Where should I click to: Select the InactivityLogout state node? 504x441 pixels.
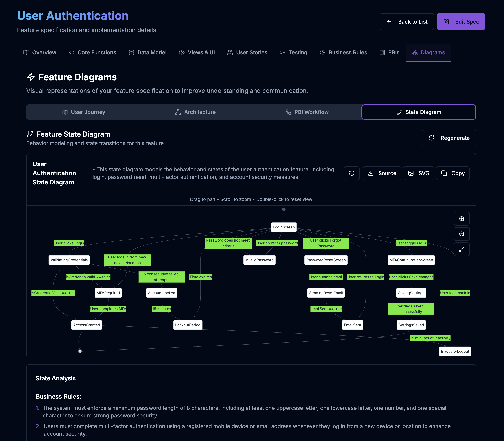[x=455, y=351]
